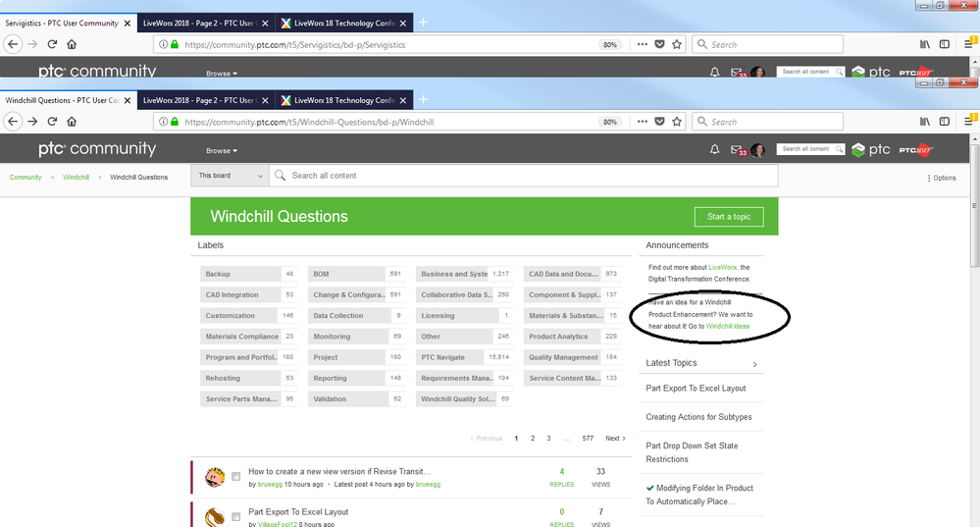Open notifications bell in front ptc community header
The width and height of the screenshot is (980, 527).
coord(714,149)
